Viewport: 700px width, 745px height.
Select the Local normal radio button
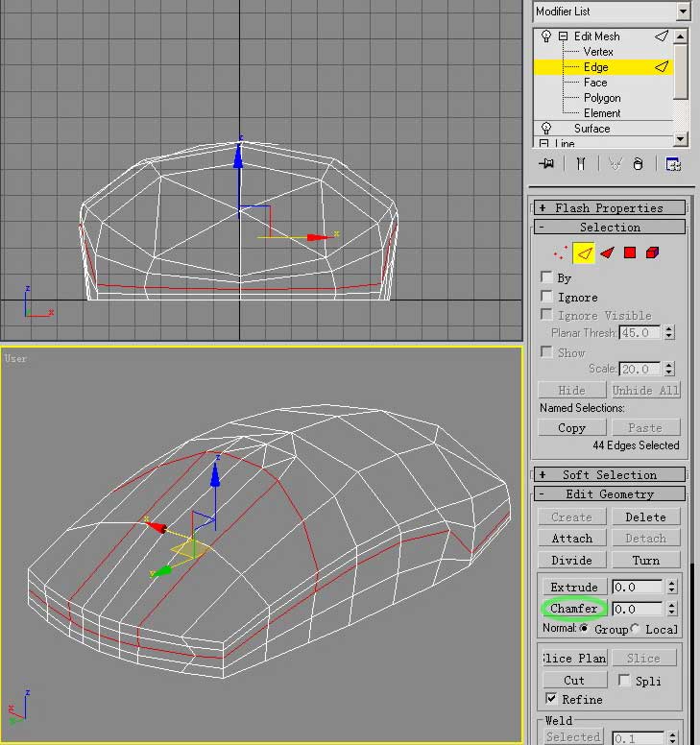pos(636,629)
